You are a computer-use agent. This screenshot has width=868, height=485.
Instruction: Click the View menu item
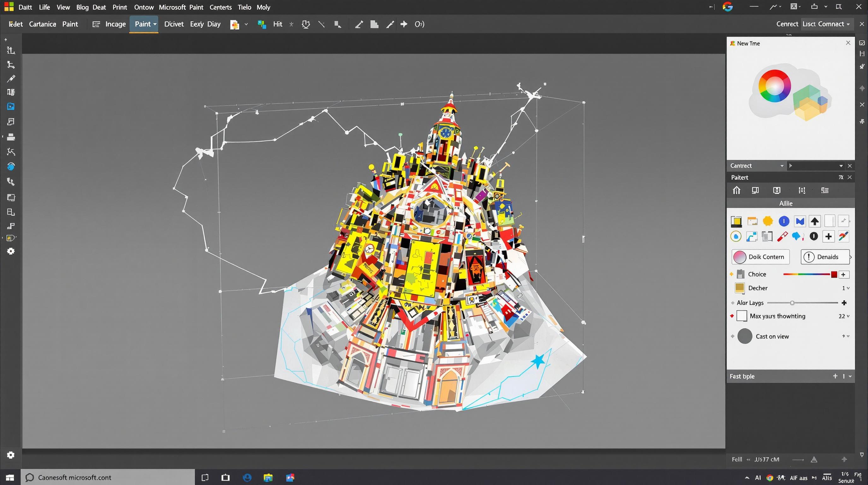(x=63, y=7)
